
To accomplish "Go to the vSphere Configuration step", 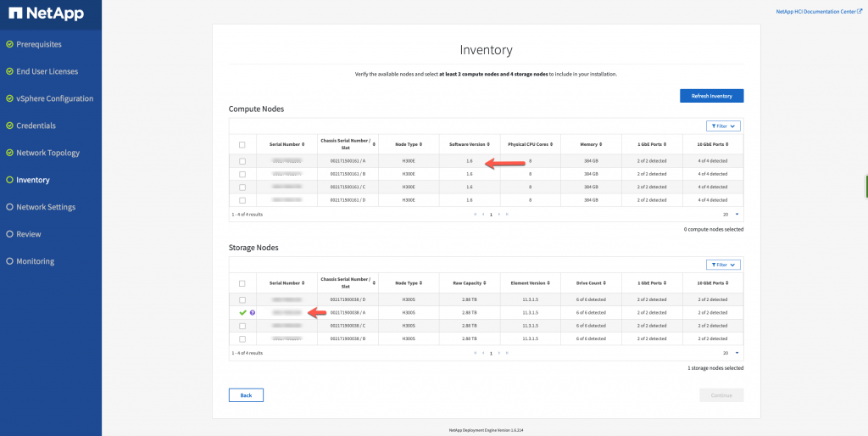I will tap(55, 98).
